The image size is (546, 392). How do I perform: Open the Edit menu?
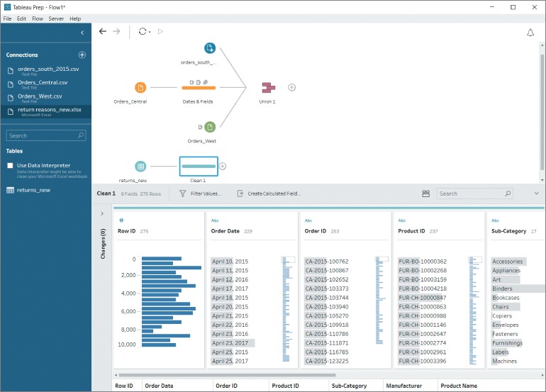click(x=21, y=18)
